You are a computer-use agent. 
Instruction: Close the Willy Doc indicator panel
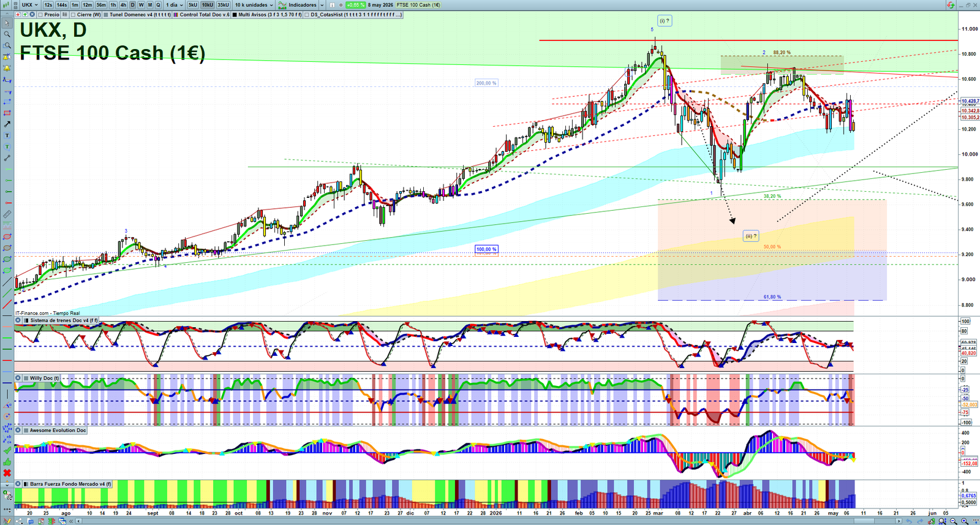pyautogui.click(x=18, y=378)
